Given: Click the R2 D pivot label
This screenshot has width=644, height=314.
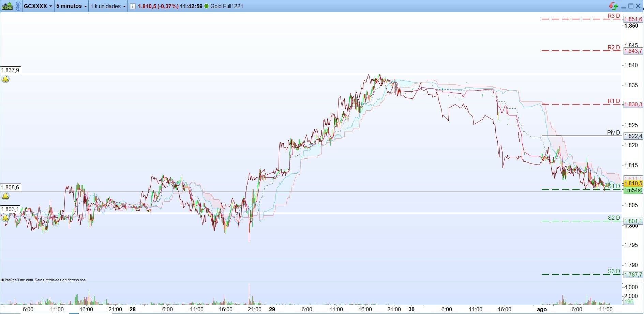Looking at the screenshot, I should tap(614, 48).
